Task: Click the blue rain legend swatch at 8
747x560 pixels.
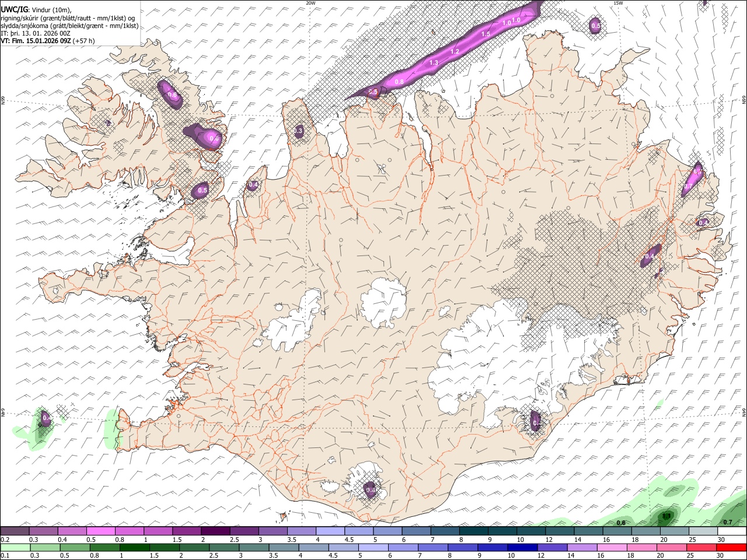Action: click(463, 547)
